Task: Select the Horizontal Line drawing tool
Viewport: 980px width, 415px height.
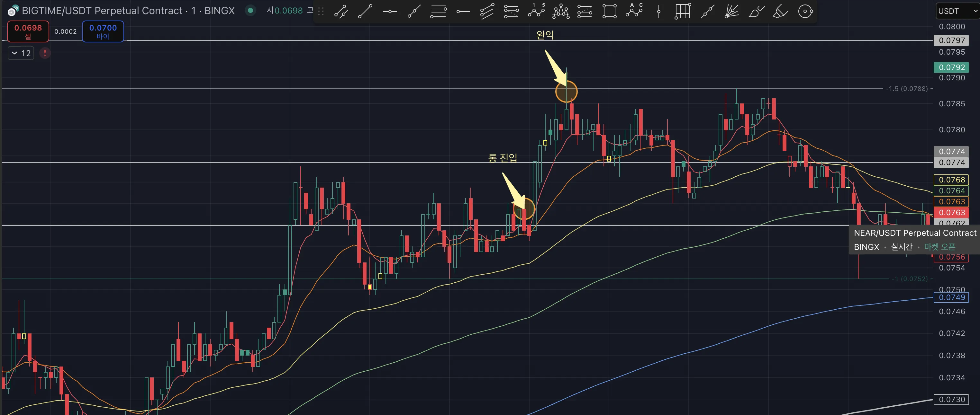Action: 390,11
